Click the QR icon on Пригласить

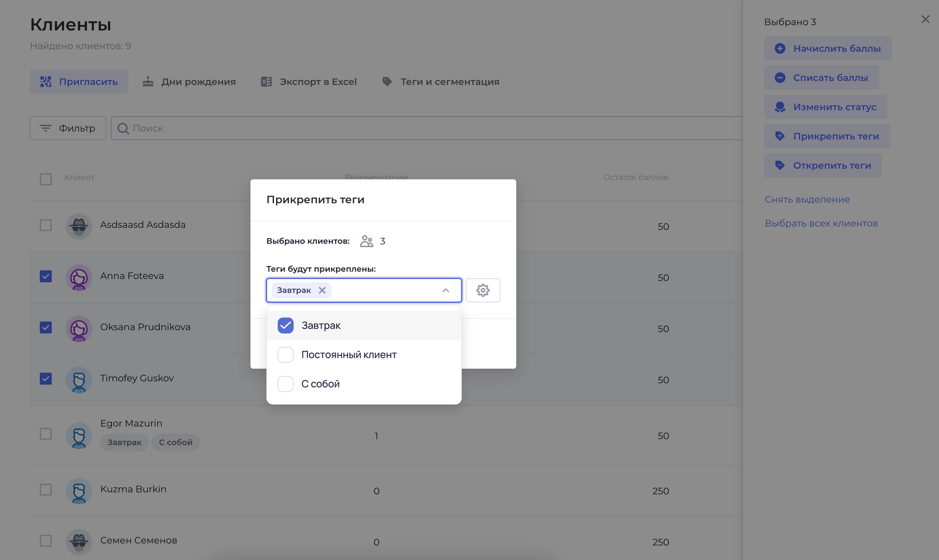coord(46,81)
